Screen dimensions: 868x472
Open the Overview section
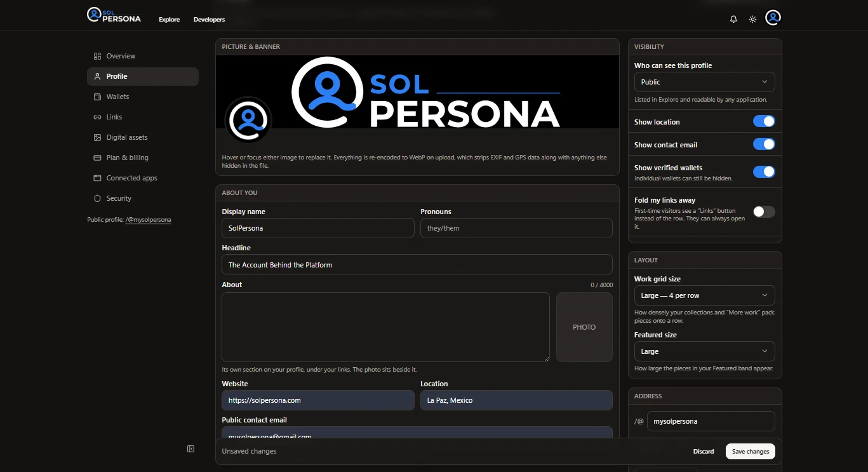(x=143, y=56)
